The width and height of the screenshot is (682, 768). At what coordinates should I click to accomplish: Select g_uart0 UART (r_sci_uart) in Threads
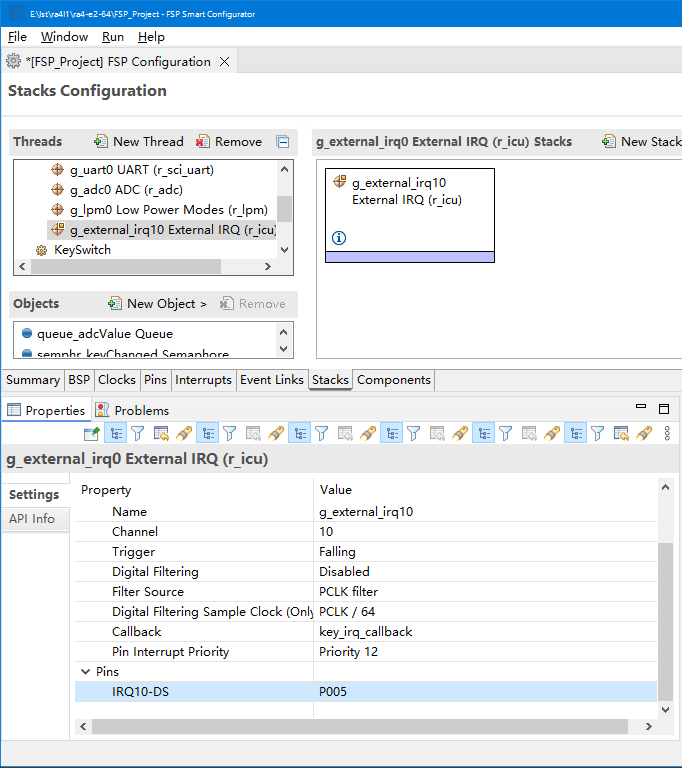click(x=142, y=169)
